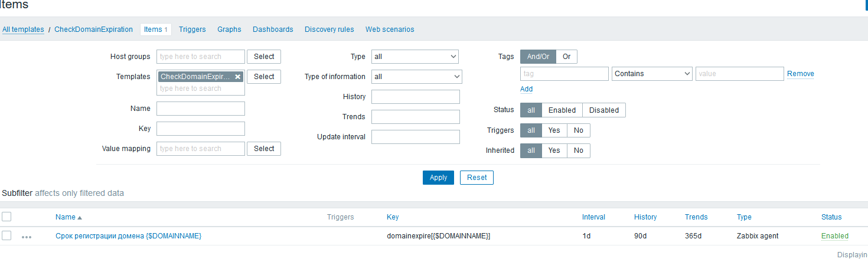Open Type of information dropdown
Screen dimensions: 868x262
click(x=417, y=77)
